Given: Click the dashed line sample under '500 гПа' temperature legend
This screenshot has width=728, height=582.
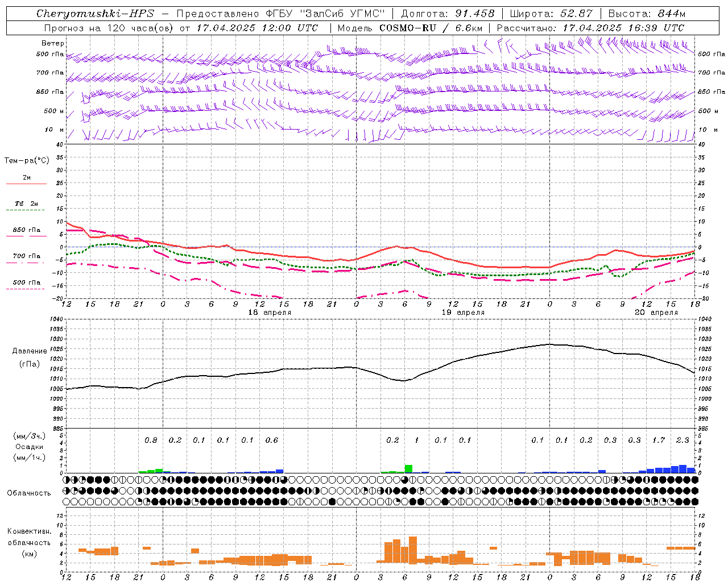Looking at the screenshot, I should coord(25,289).
